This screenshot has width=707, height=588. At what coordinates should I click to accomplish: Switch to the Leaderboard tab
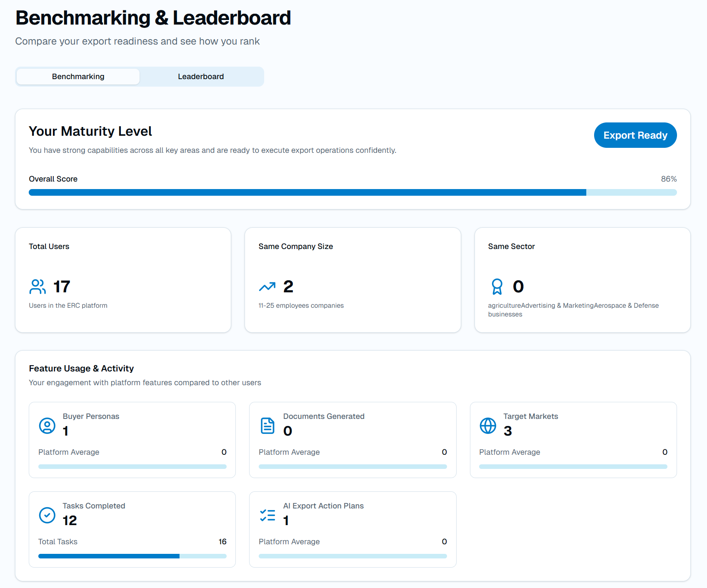pos(201,77)
